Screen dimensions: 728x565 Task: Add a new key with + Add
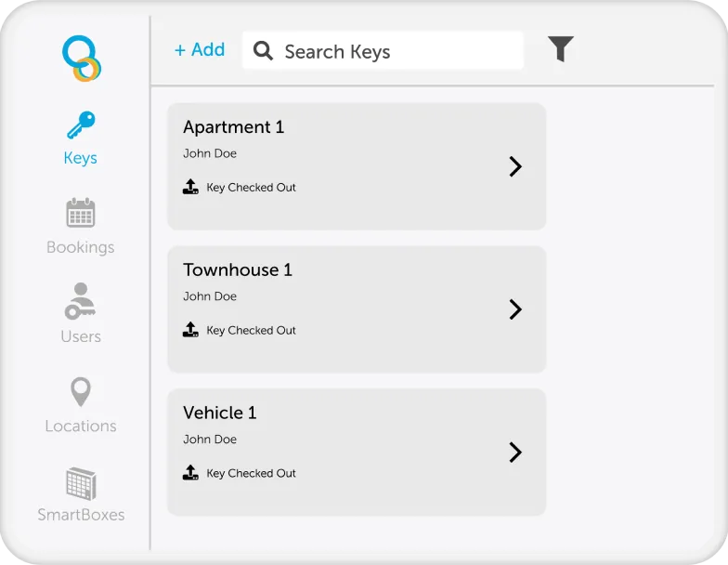click(x=200, y=49)
